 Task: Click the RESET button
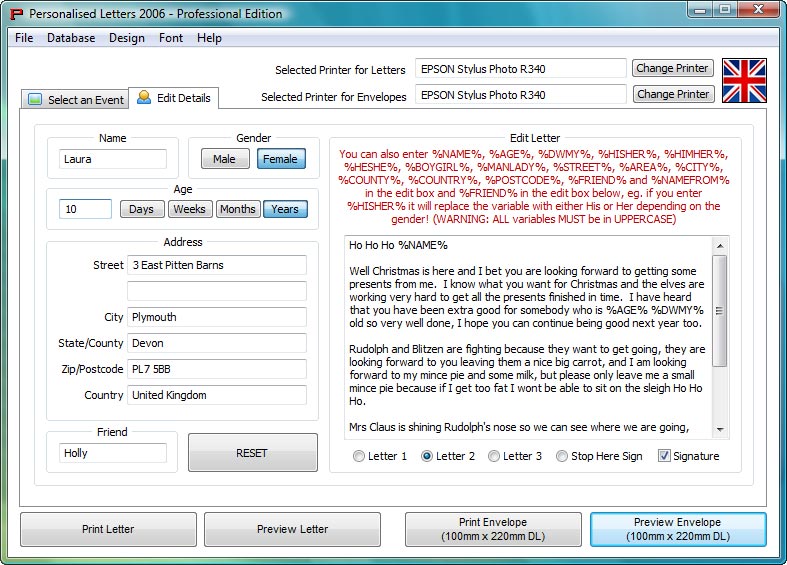(x=252, y=453)
